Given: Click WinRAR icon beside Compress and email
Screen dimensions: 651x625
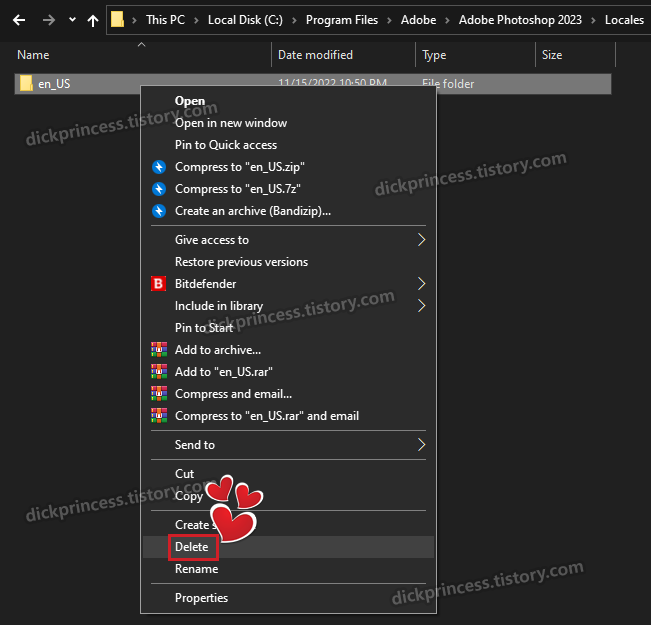Looking at the screenshot, I should point(159,394).
